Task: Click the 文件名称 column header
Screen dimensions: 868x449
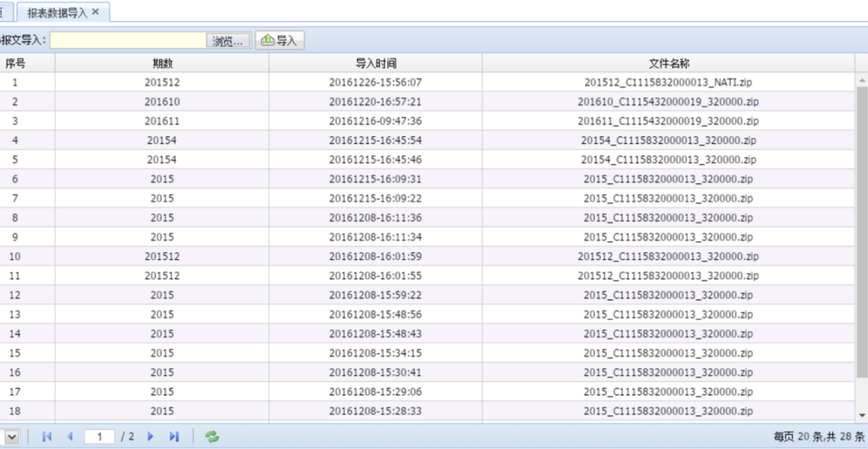Action: (x=668, y=63)
